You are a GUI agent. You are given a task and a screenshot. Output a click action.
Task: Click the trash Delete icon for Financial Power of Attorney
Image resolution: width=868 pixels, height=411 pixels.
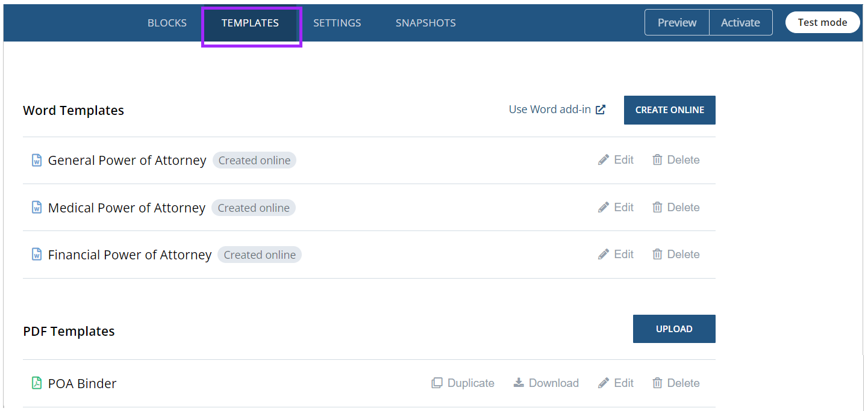(657, 254)
